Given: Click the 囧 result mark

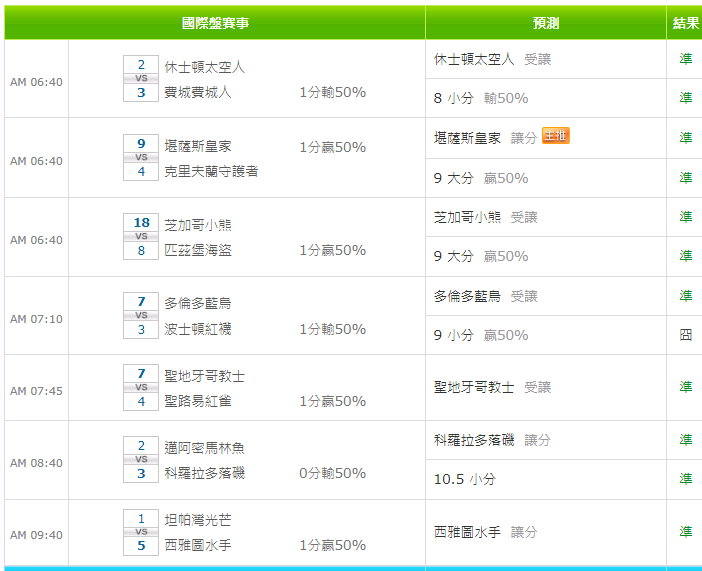Looking at the screenshot, I should (685, 335).
